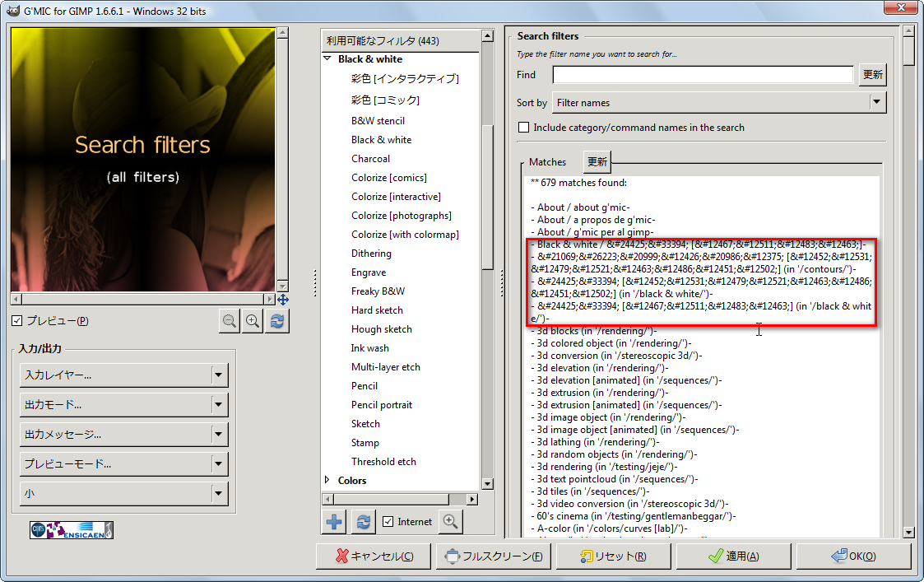Select the B&W stencil filter
This screenshot has height=582, width=924.
(378, 121)
